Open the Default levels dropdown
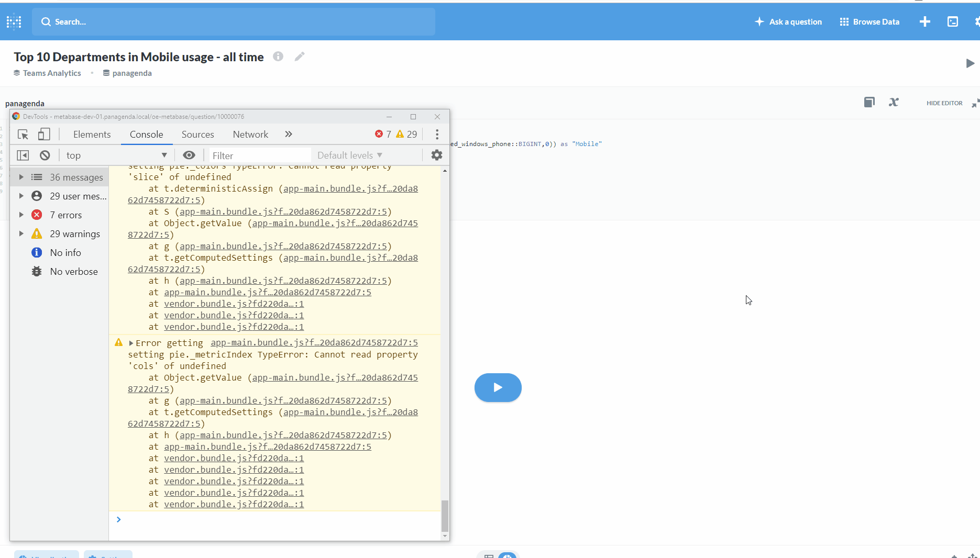This screenshot has height=558, width=980. pyautogui.click(x=349, y=155)
